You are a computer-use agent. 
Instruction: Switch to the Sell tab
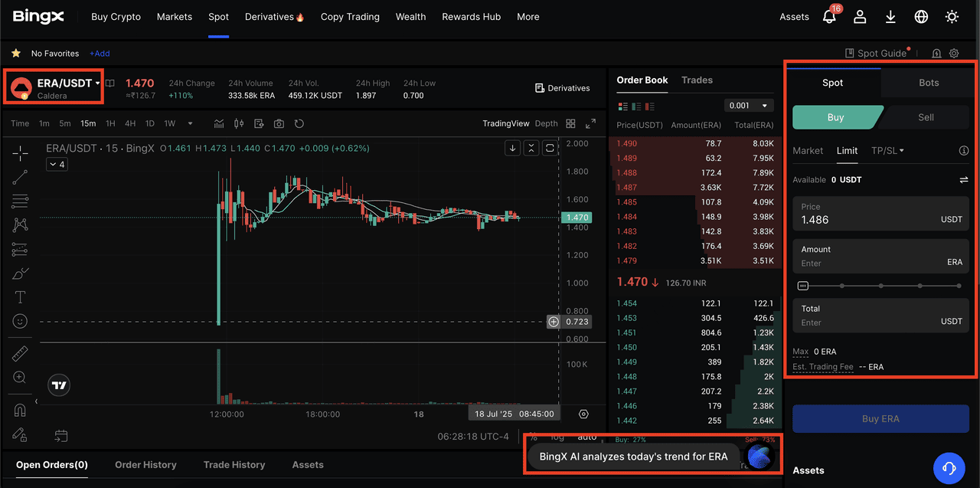(x=926, y=117)
